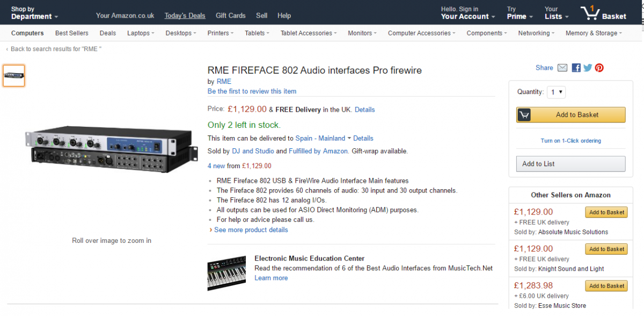
Task: Share the product on Facebook
Action: (x=576, y=68)
